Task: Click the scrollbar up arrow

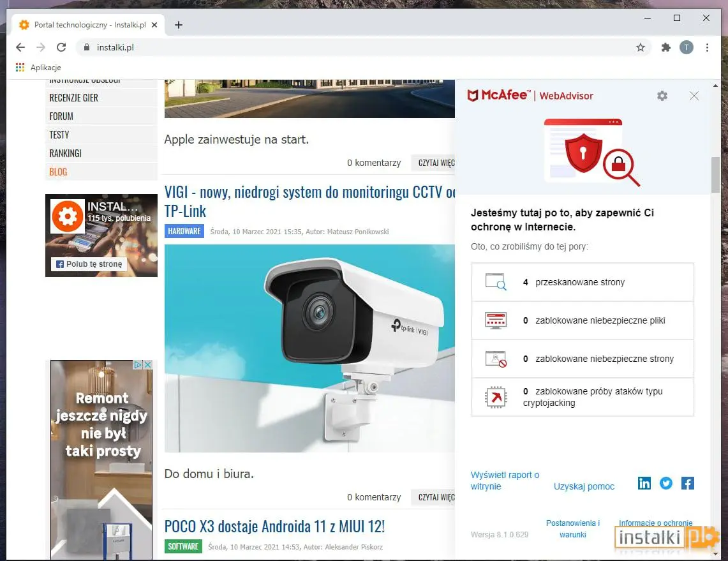Action: [715, 86]
